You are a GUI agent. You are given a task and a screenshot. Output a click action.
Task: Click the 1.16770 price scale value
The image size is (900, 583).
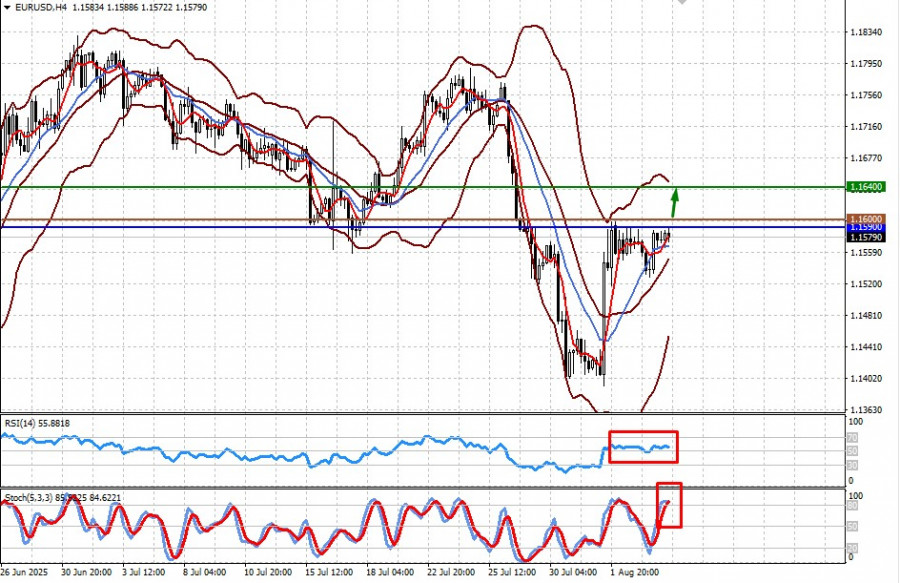(866, 158)
